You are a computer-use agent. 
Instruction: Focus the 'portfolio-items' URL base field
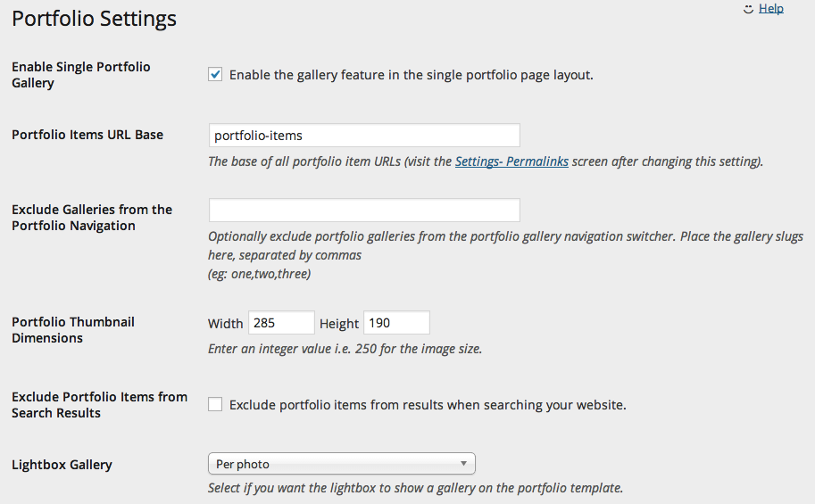pyautogui.click(x=364, y=135)
